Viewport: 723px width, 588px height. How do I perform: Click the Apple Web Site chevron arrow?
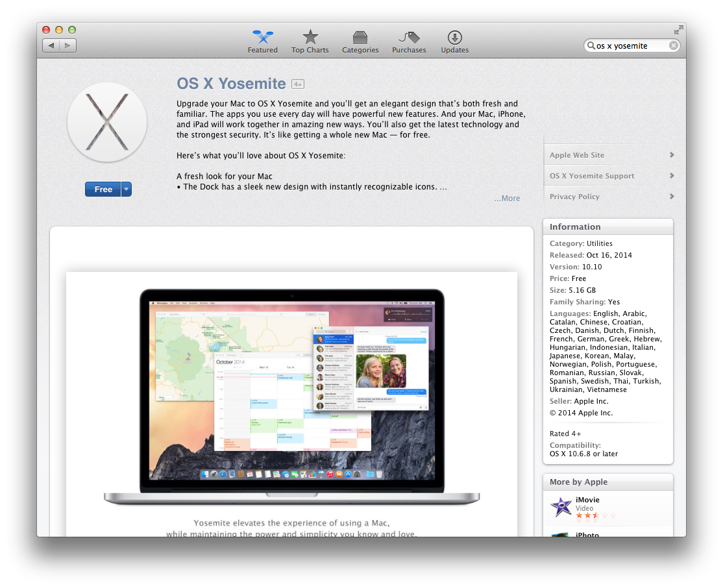672,155
